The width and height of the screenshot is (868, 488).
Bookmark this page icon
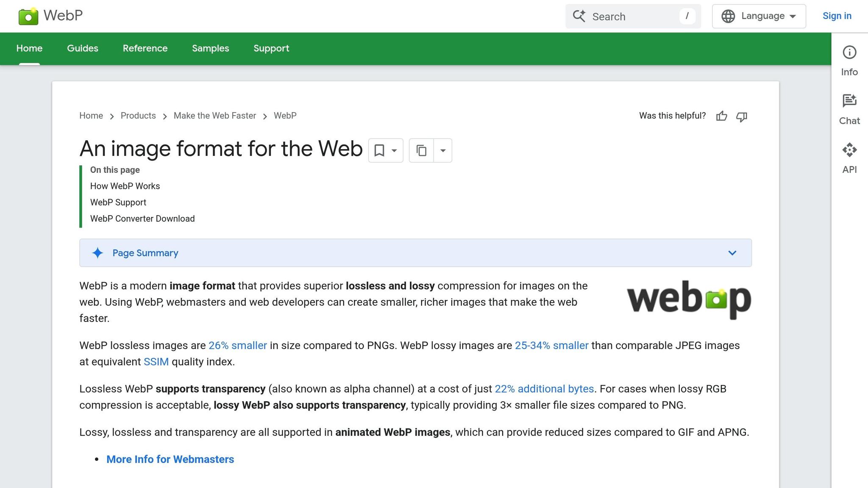coord(379,150)
